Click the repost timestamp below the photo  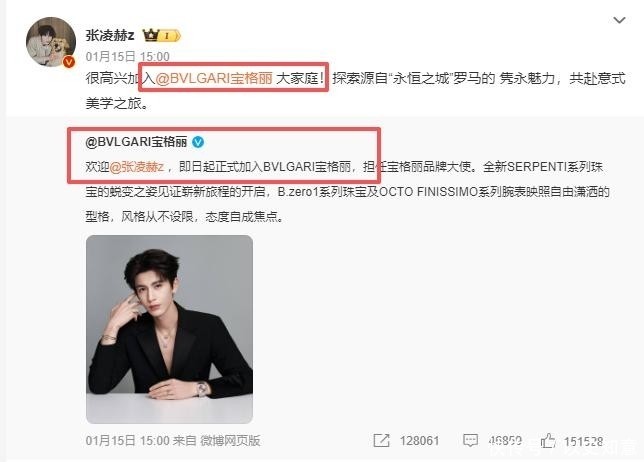tap(127, 441)
